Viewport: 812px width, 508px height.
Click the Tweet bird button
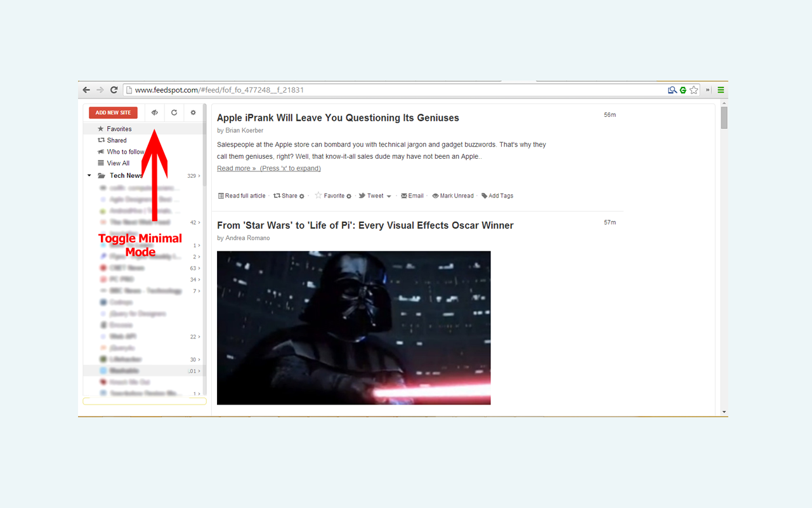pyautogui.click(x=371, y=196)
